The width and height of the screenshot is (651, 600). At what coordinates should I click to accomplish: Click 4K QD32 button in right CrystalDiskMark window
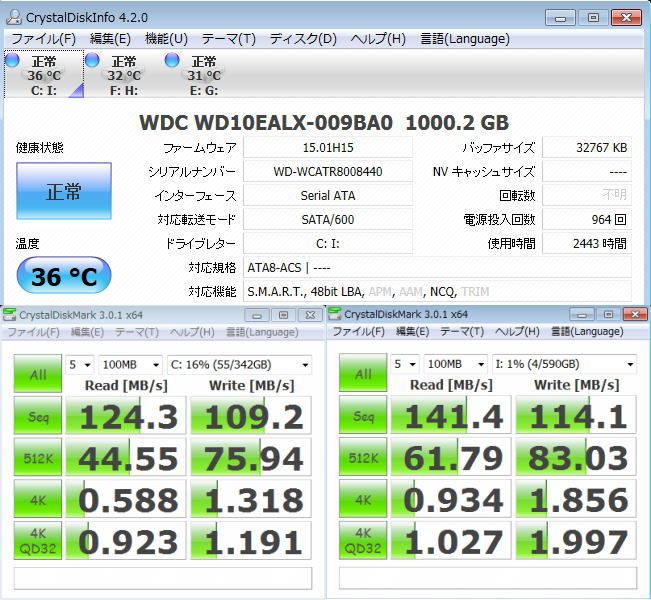click(x=363, y=541)
